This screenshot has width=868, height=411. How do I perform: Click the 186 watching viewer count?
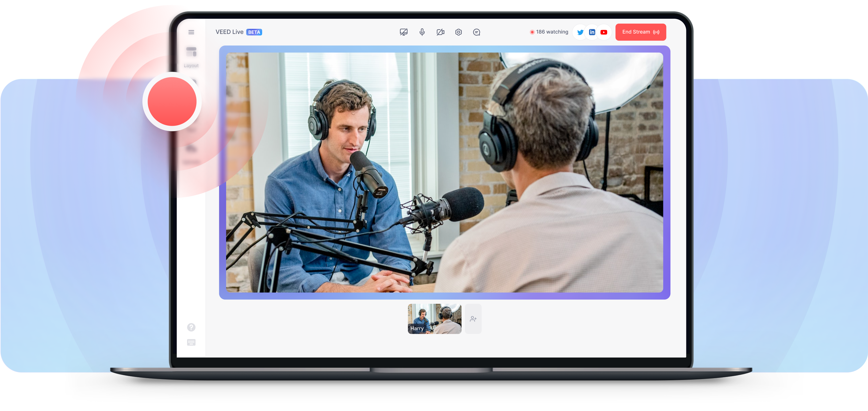click(549, 32)
